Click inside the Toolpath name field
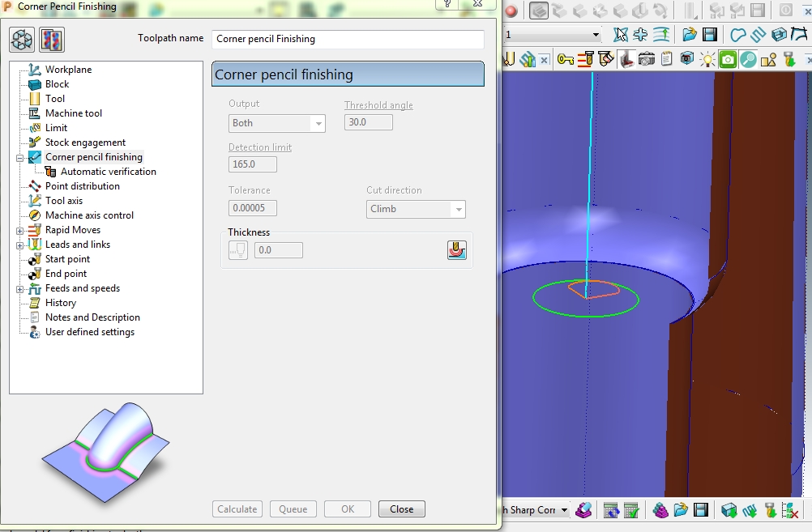This screenshot has height=532, width=812. (x=347, y=39)
